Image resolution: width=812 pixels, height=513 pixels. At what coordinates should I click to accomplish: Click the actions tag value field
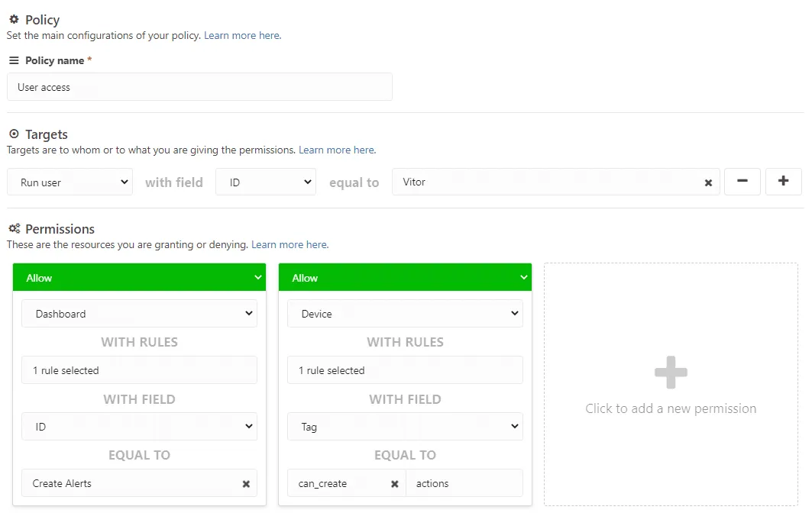[464, 484]
